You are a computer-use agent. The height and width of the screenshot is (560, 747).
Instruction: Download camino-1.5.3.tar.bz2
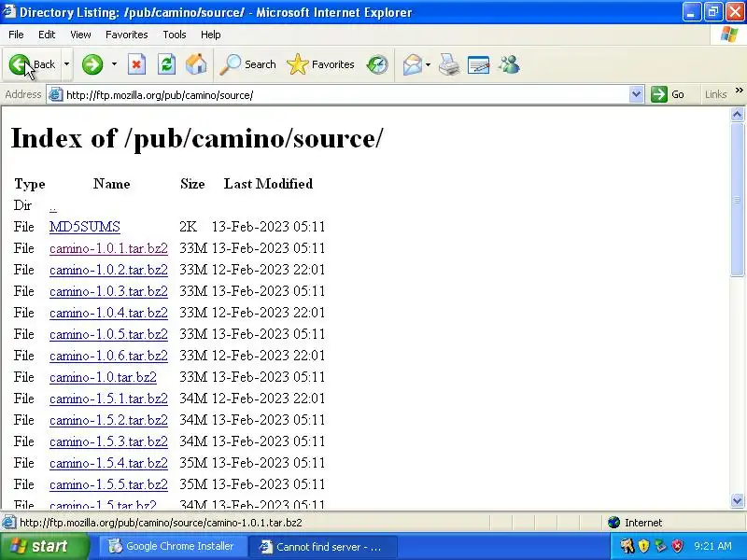click(x=108, y=441)
